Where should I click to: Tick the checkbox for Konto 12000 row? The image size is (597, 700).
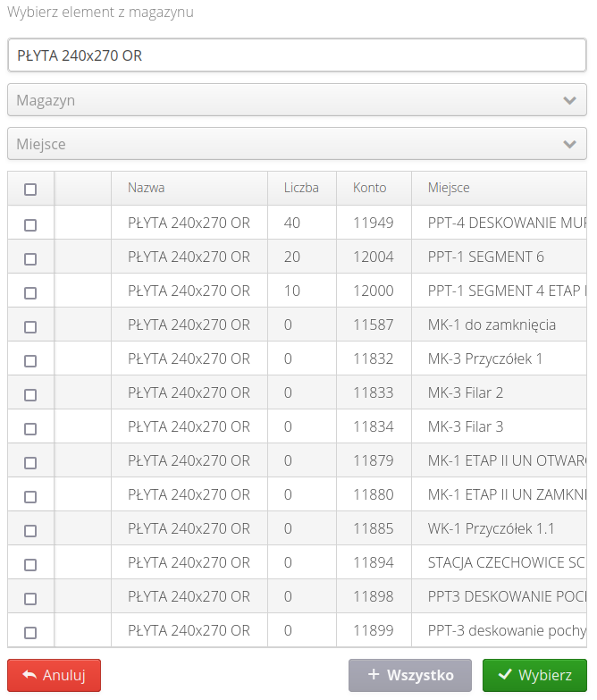click(x=30, y=292)
